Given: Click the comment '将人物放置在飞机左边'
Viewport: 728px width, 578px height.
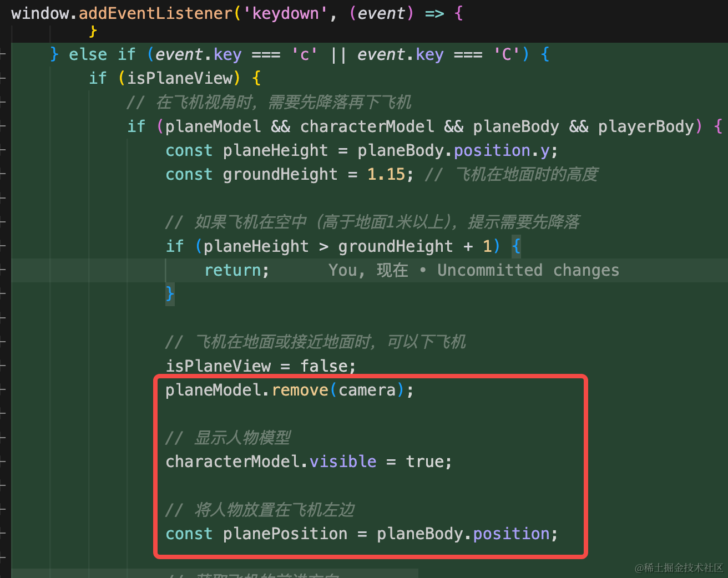Looking at the screenshot, I should click(x=260, y=510).
